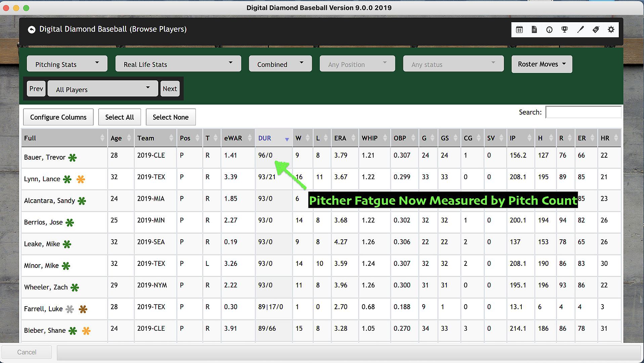
Task: Sort table by eWAR column
Action: (238, 138)
